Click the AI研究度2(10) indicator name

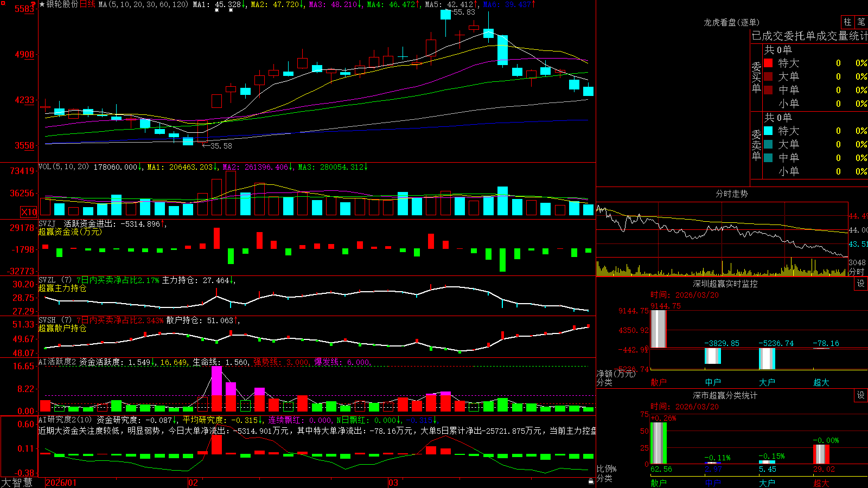(x=65, y=420)
